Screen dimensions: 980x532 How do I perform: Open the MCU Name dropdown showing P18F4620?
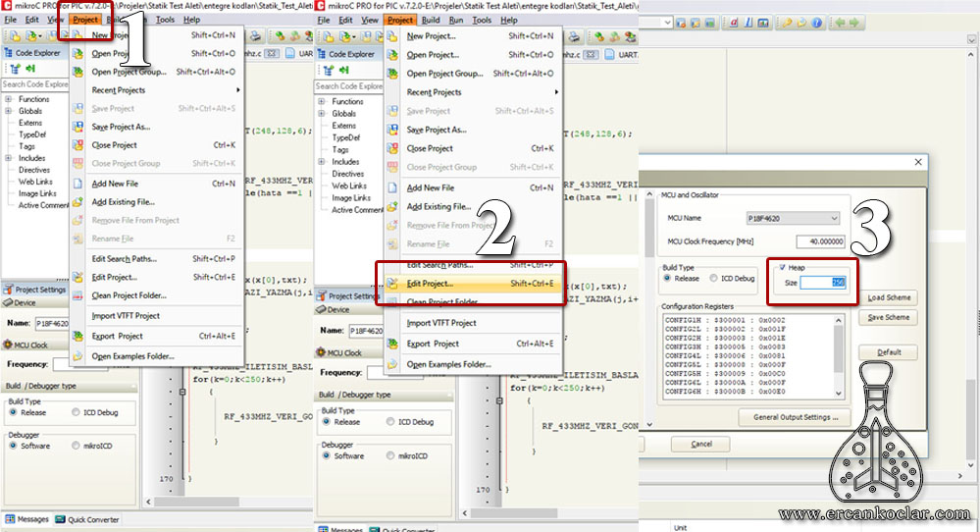coord(793,218)
